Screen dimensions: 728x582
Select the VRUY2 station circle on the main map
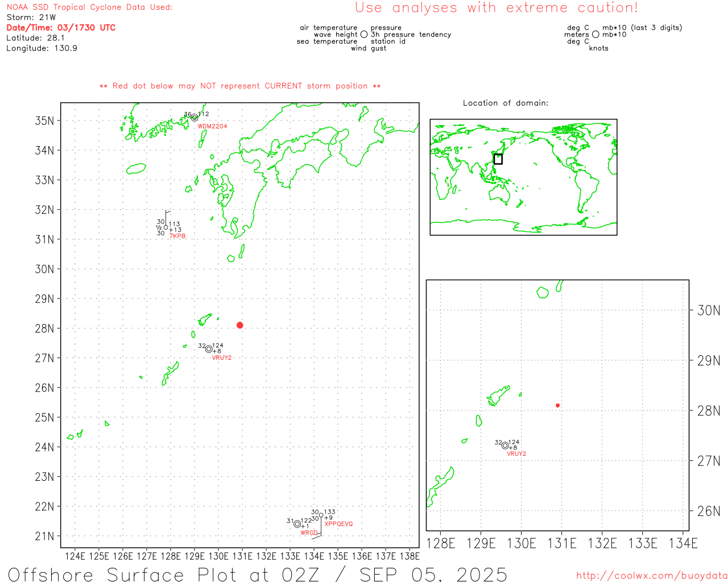pyautogui.click(x=209, y=349)
